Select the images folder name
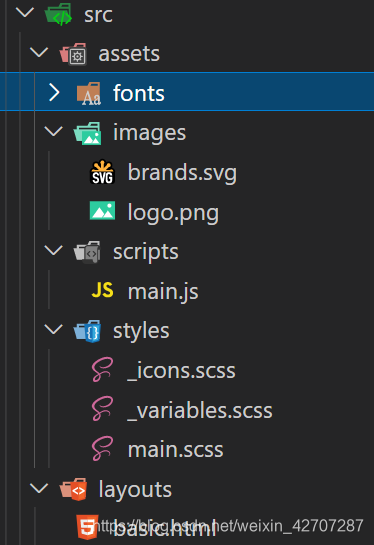This screenshot has width=374, height=545. coord(149,133)
